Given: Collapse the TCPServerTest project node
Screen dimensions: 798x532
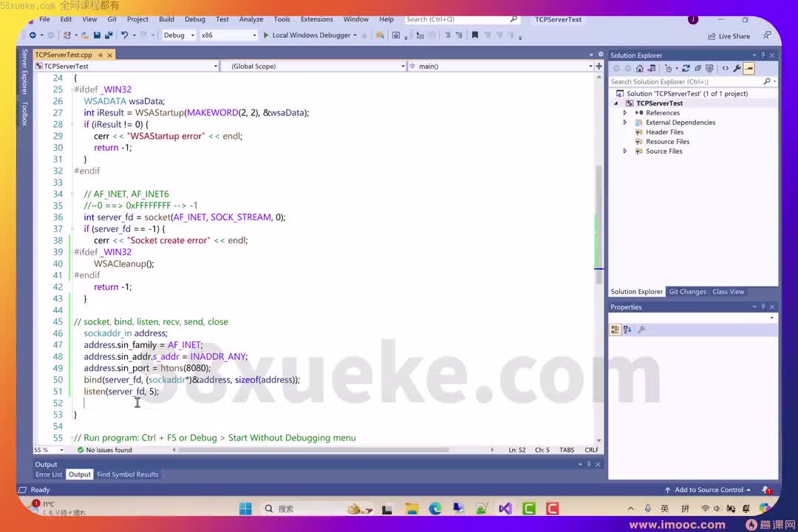Looking at the screenshot, I should tap(616, 103).
